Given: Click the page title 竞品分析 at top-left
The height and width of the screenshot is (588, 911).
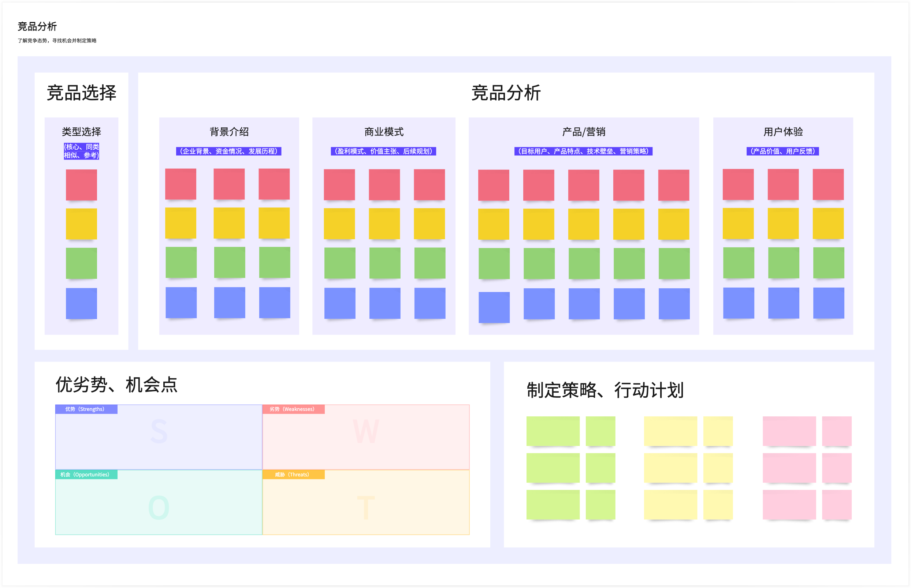Looking at the screenshot, I should [37, 26].
